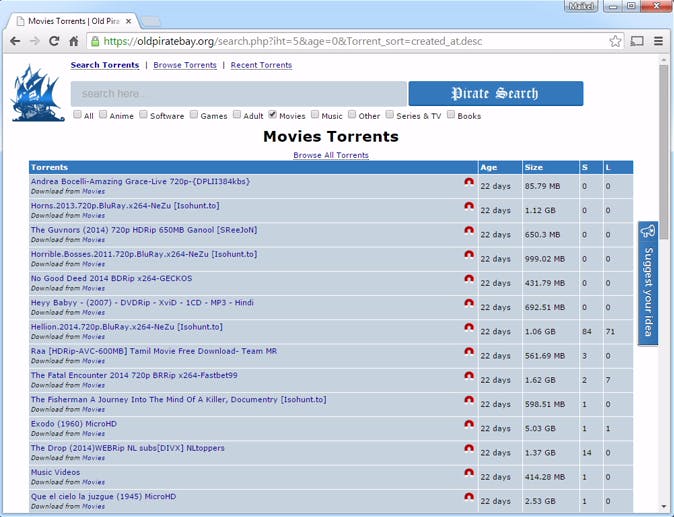Open The Fisherman documentary torrent link

[x=178, y=400]
